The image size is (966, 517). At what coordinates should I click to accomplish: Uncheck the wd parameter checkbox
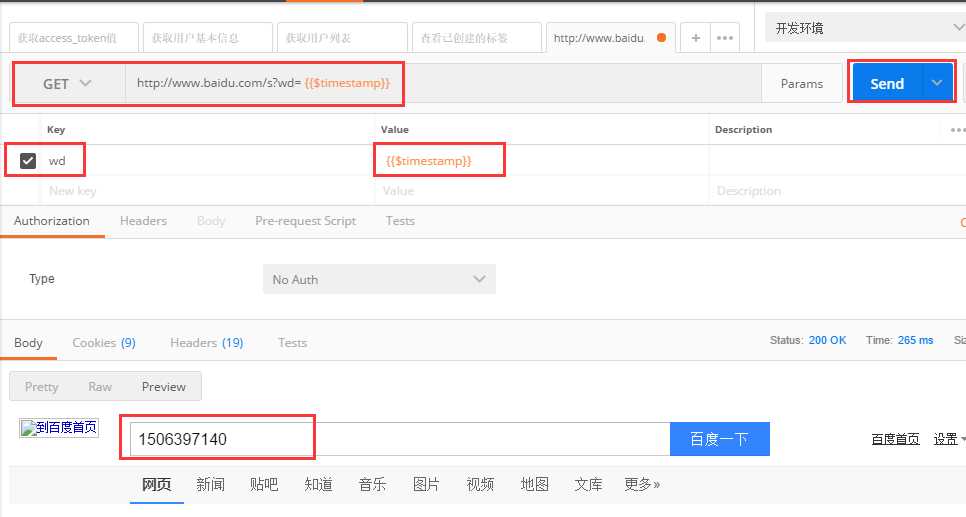(28, 161)
